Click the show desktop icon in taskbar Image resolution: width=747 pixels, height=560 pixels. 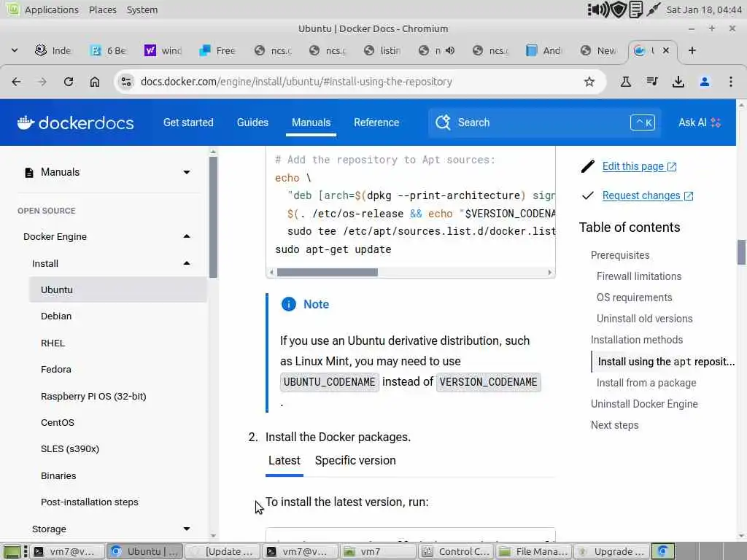click(x=12, y=551)
